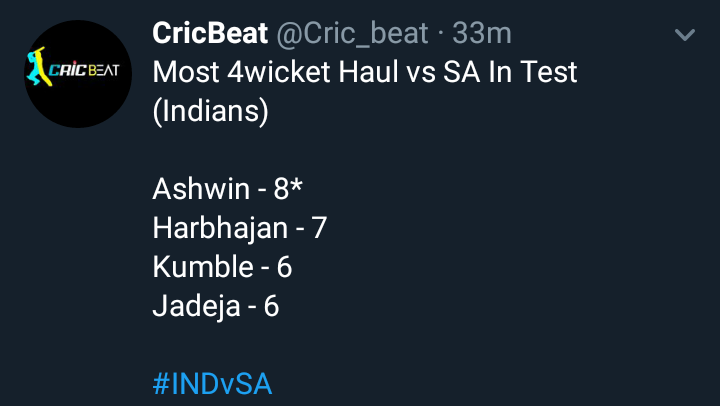Image resolution: width=720 pixels, height=406 pixels.
Task: Click the blue CRIC lettering in the logo
Action: tap(68, 70)
